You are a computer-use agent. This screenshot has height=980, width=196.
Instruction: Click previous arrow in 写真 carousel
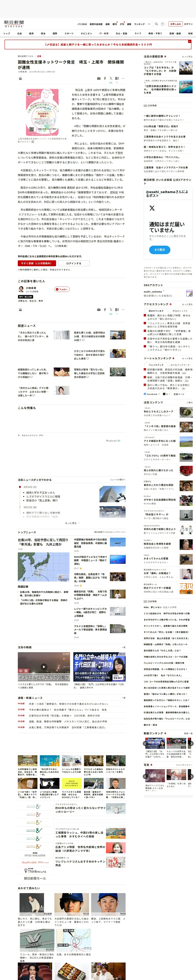tap(145, 776)
